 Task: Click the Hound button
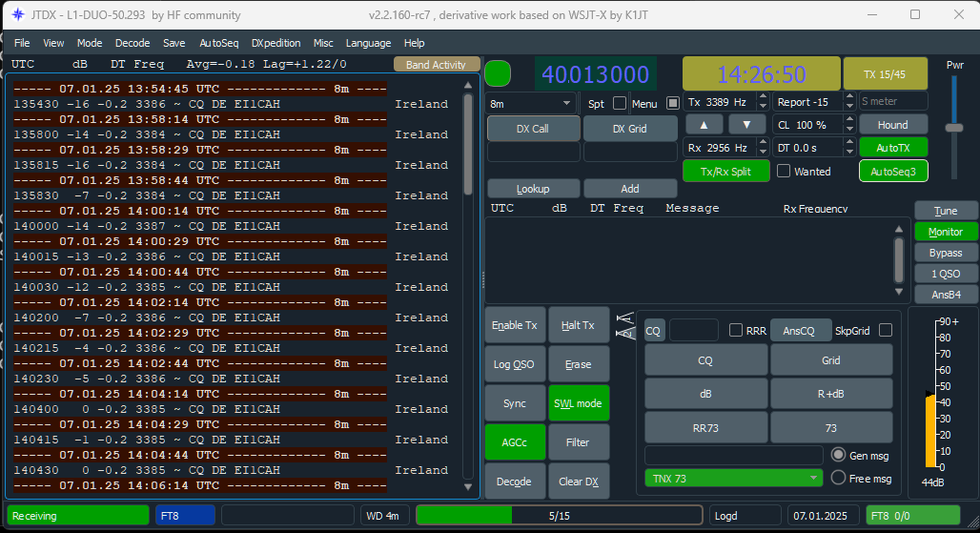[x=893, y=124]
